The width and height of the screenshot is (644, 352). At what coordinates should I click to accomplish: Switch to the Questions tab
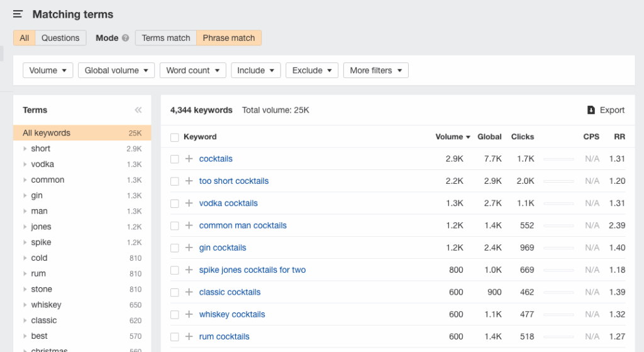(x=60, y=38)
